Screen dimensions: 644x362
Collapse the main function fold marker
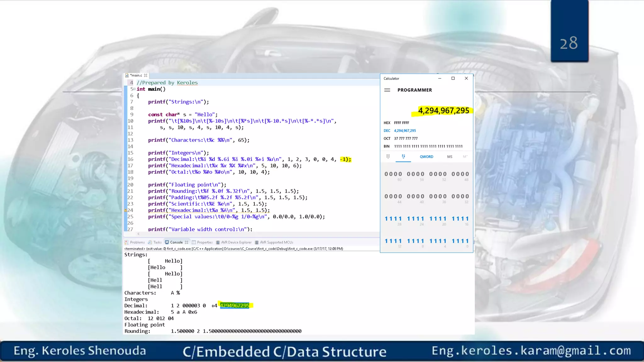[x=134, y=89]
